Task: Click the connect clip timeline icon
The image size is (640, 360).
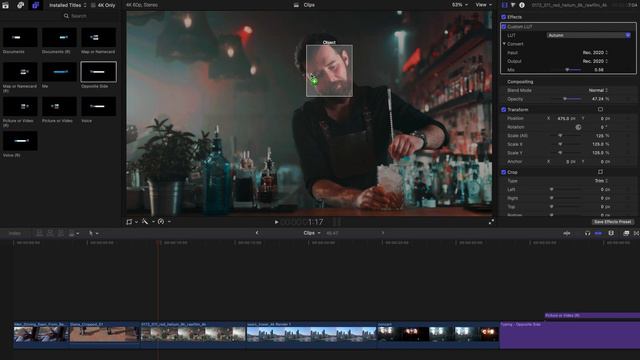Action: pyautogui.click(x=40, y=233)
